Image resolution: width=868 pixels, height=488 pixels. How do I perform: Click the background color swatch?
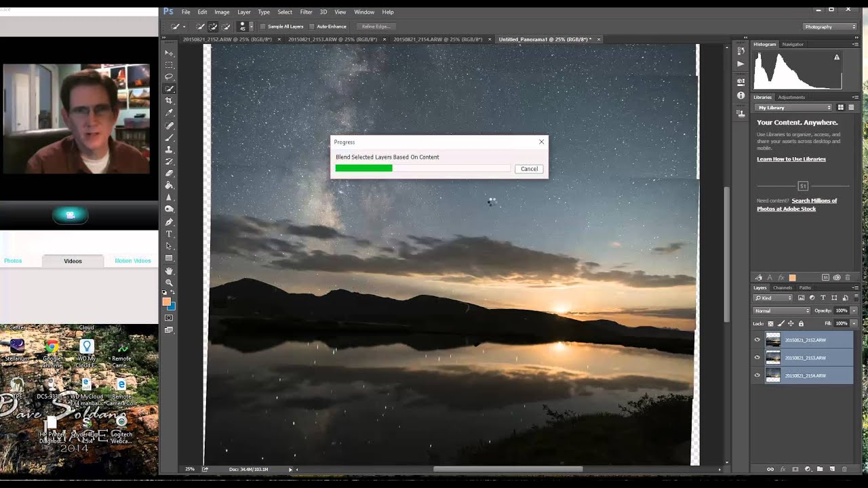pyautogui.click(x=172, y=306)
